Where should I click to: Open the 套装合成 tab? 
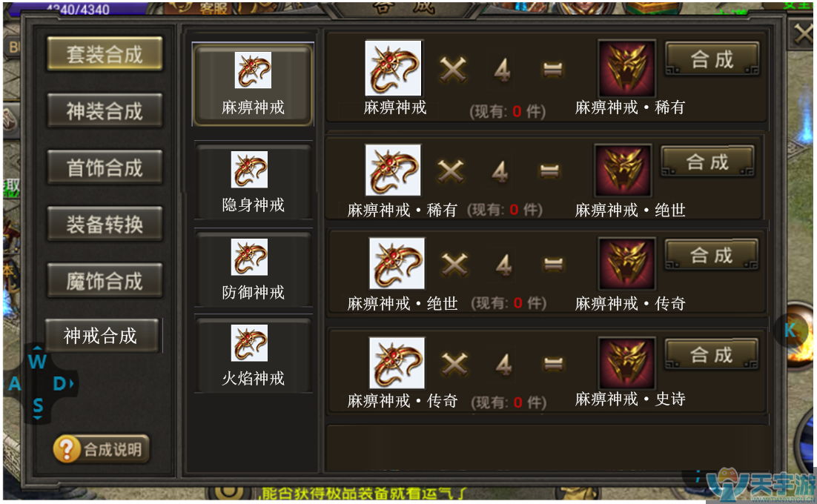point(105,54)
